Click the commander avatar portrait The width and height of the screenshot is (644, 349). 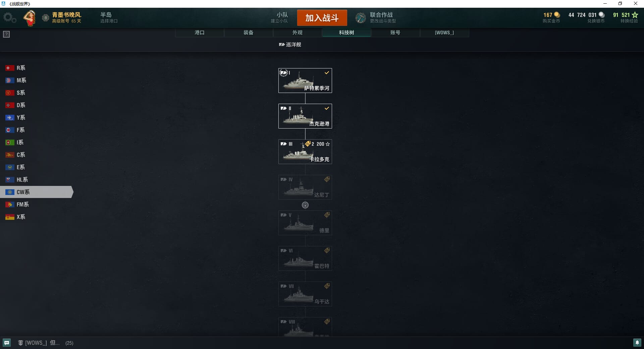coord(30,18)
